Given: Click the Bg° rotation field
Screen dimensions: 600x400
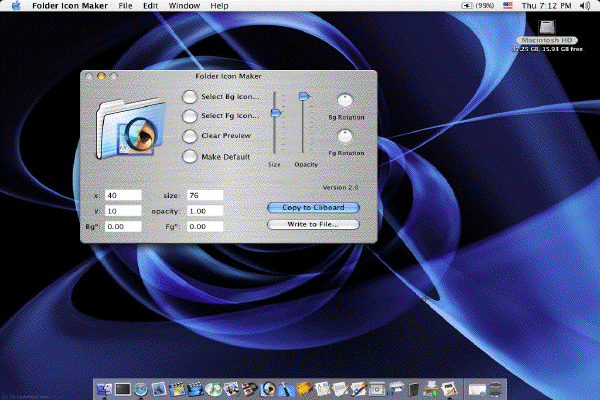Looking at the screenshot, I should 123,227.
